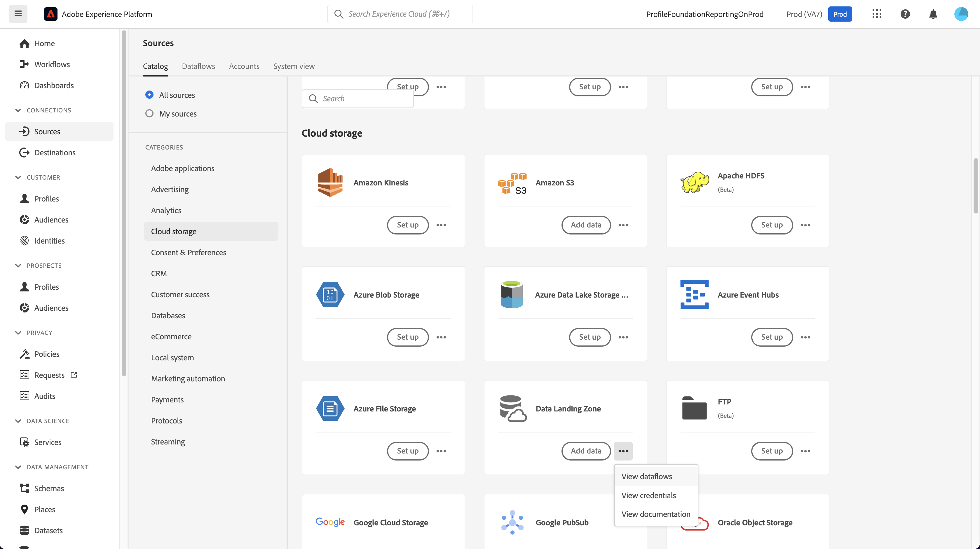Collapse the Customer section
Image resolution: width=980 pixels, height=549 pixels.
coord(18,178)
